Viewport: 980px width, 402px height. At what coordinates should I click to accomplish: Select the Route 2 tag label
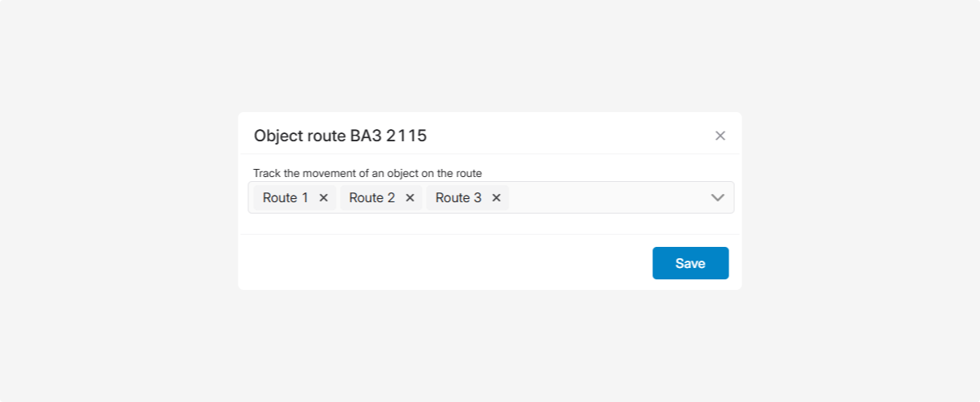[x=372, y=197]
